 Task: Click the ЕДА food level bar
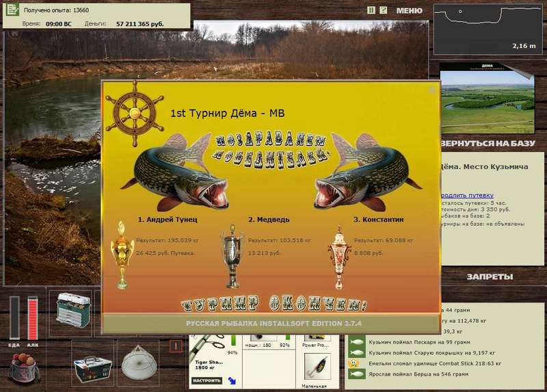tap(14, 317)
